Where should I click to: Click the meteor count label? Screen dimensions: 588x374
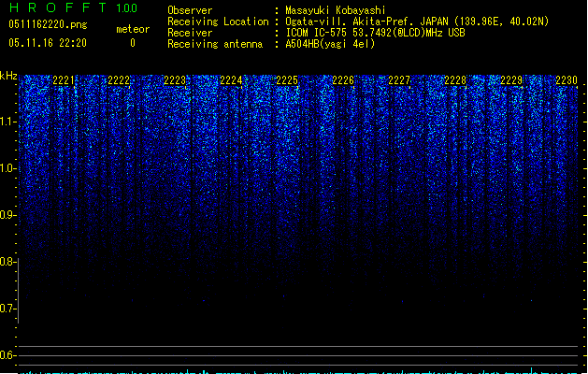(133, 29)
